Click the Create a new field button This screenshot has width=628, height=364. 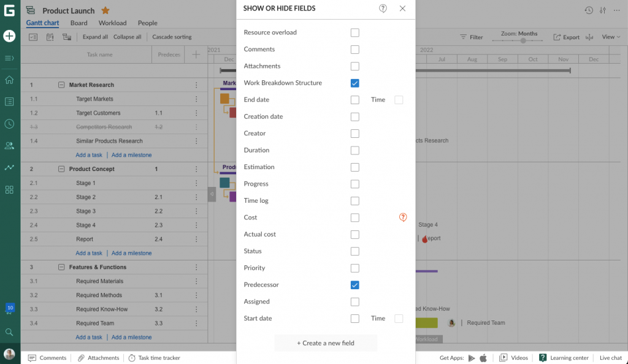click(x=325, y=343)
